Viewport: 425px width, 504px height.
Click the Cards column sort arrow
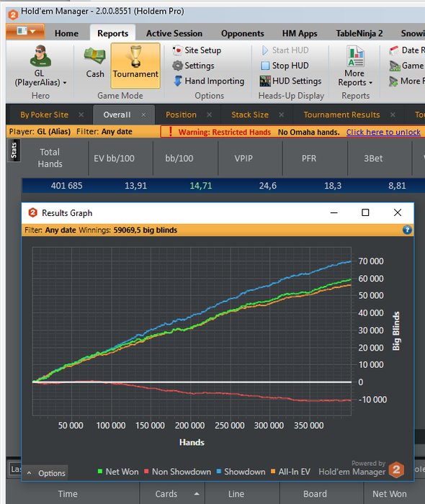coord(197,494)
